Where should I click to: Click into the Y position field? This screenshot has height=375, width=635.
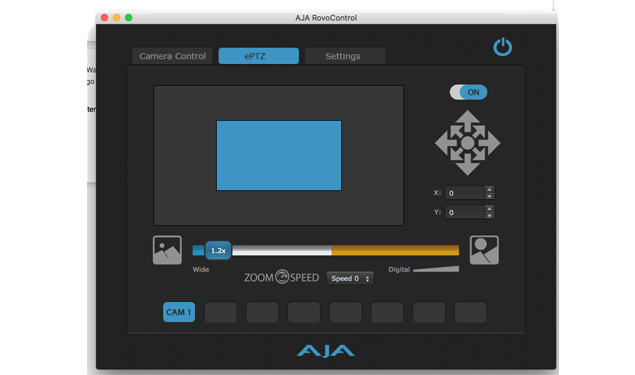point(465,212)
